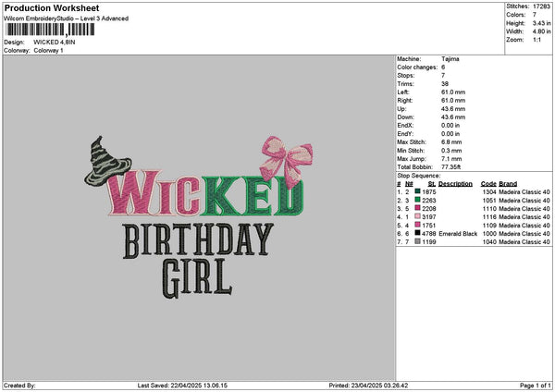Click thread code '1040' in stop sequence
Image resolution: width=555 pixels, height=392 pixels.
click(x=489, y=242)
